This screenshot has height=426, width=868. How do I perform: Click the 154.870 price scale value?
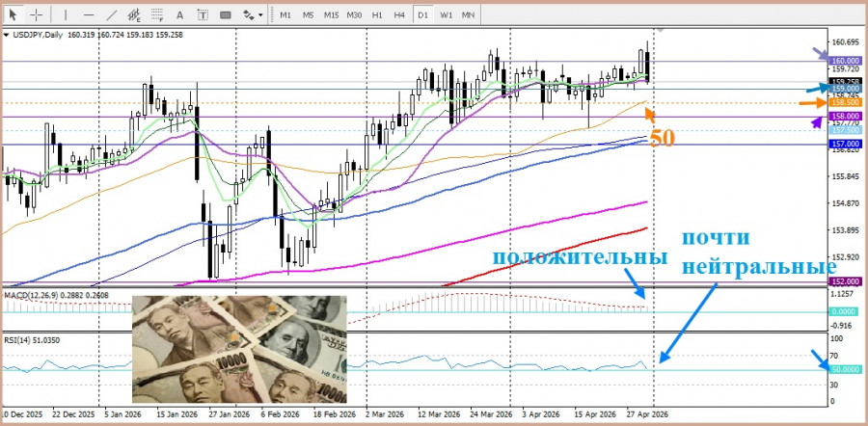coord(845,204)
